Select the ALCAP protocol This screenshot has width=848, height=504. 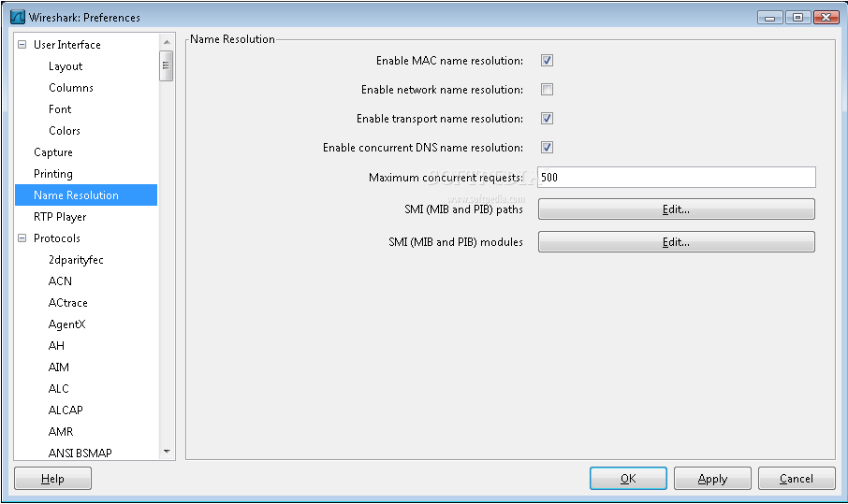pyautogui.click(x=66, y=410)
